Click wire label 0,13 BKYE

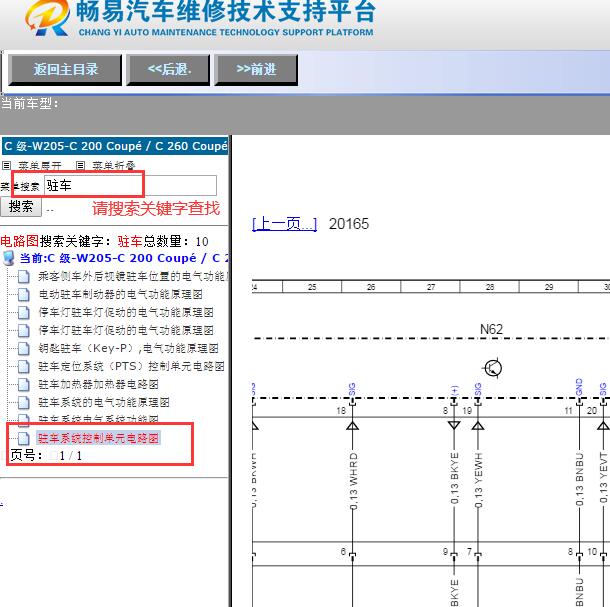(x=454, y=478)
